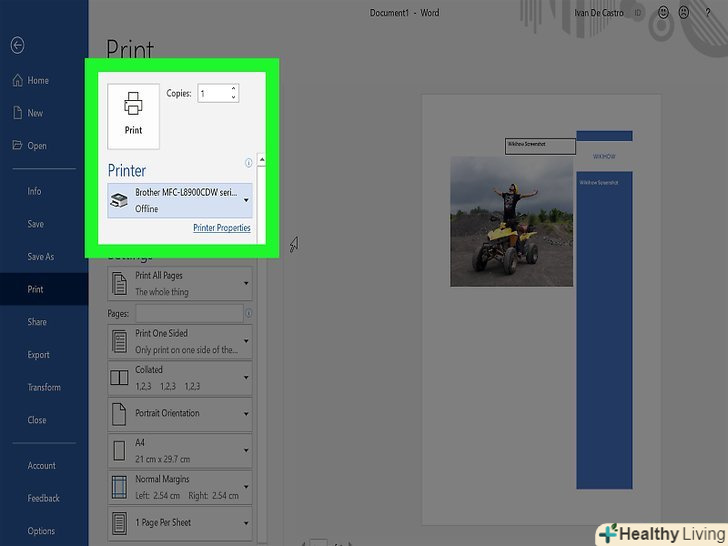Expand the Print All Pages dropdown

pyautogui.click(x=246, y=283)
